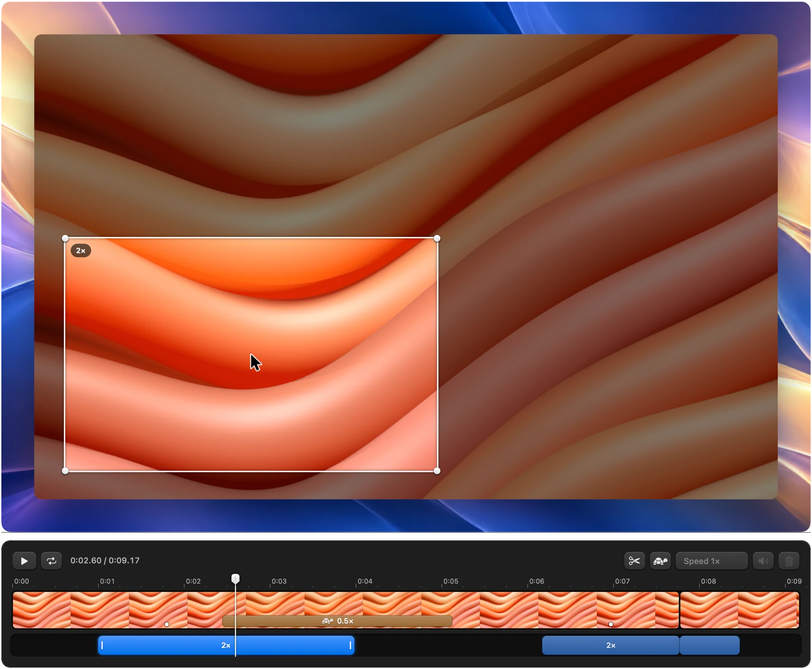Click the top-right handle of zoom rectangle
This screenshot has width=812, height=669.
click(x=437, y=238)
